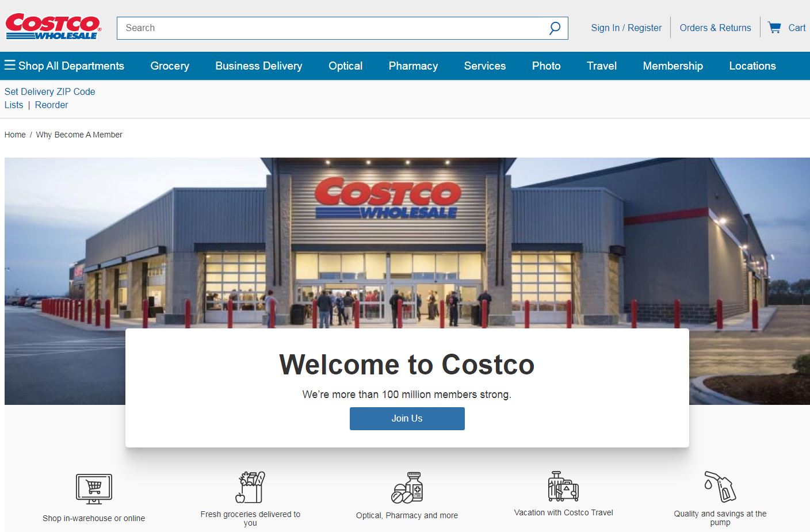
Task: Click the gas pump nozzle icon
Action: 720,487
